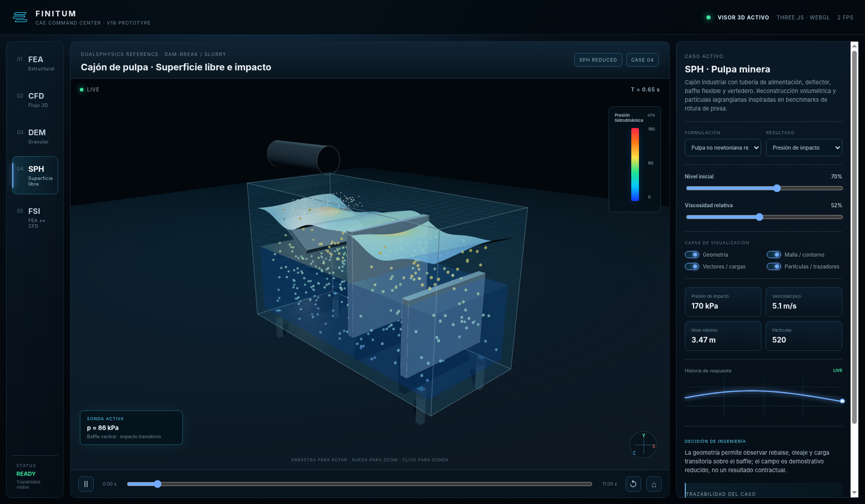Click the XYZ axis orientation gizmo
This screenshot has height=504, width=865.
pyautogui.click(x=643, y=445)
